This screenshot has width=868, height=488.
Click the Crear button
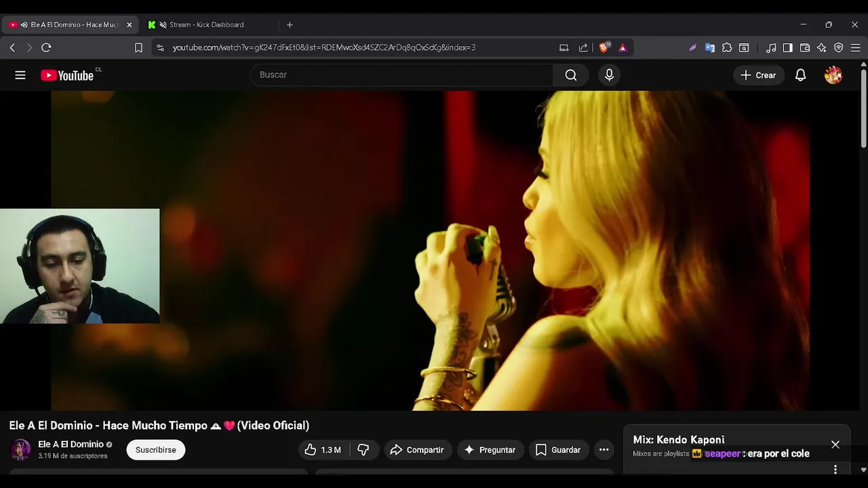(758, 75)
